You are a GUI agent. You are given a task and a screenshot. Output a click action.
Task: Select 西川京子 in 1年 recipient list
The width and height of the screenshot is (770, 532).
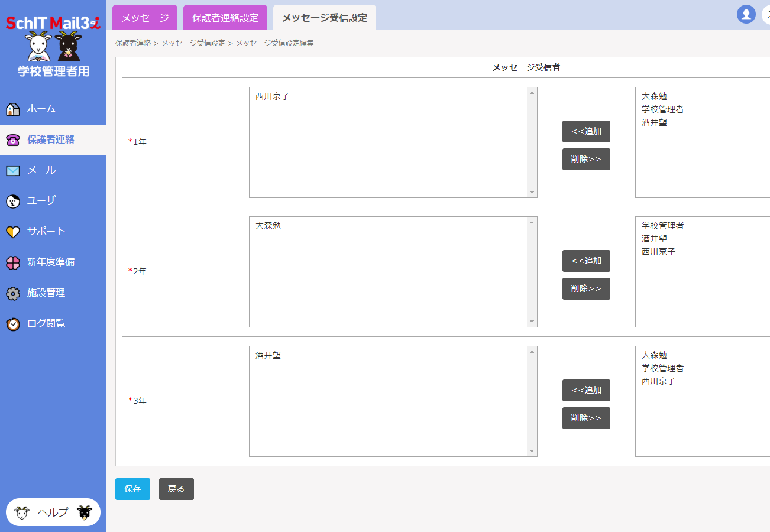tap(272, 96)
